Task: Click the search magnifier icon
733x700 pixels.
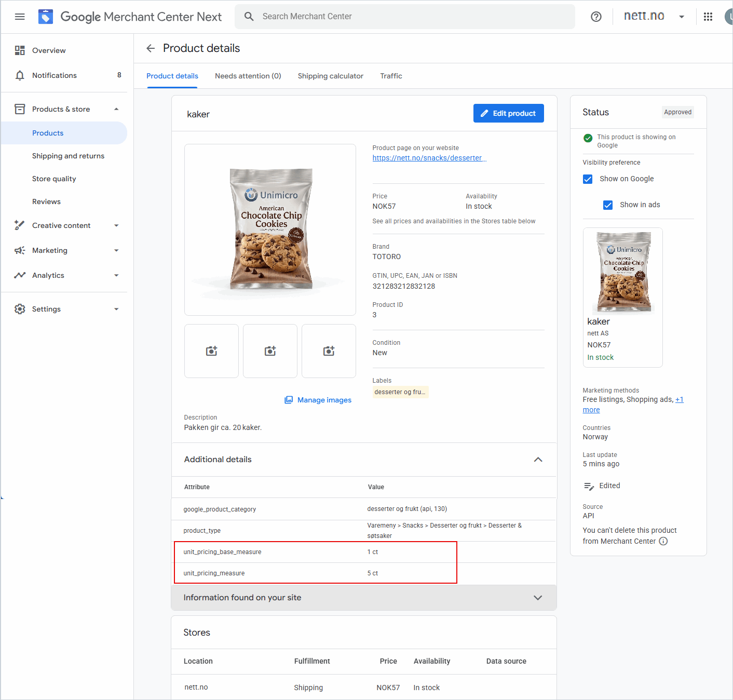Action: 249,17
